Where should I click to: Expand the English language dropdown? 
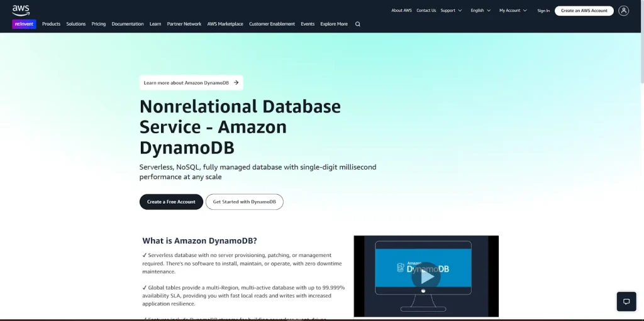480,11
